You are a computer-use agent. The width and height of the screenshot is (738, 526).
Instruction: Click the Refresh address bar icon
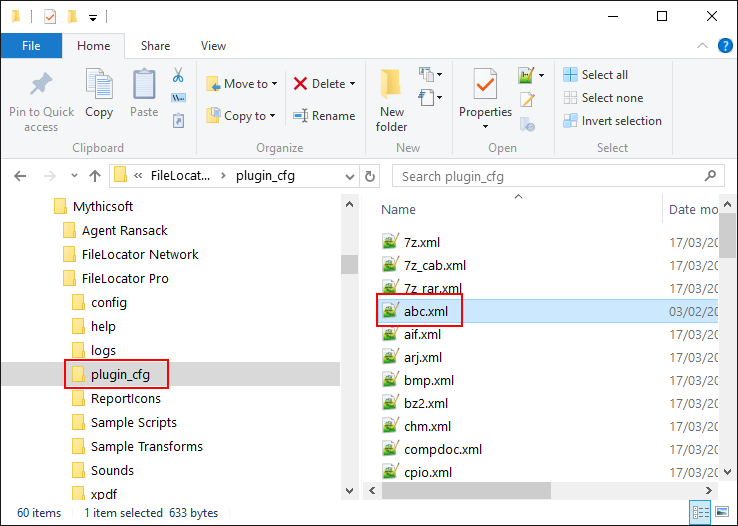[x=370, y=176]
